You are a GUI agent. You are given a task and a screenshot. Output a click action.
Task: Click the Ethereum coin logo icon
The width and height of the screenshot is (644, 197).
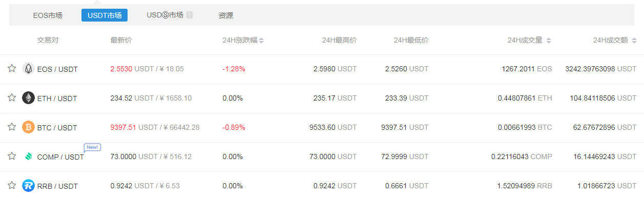pyautogui.click(x=29, y=98)
